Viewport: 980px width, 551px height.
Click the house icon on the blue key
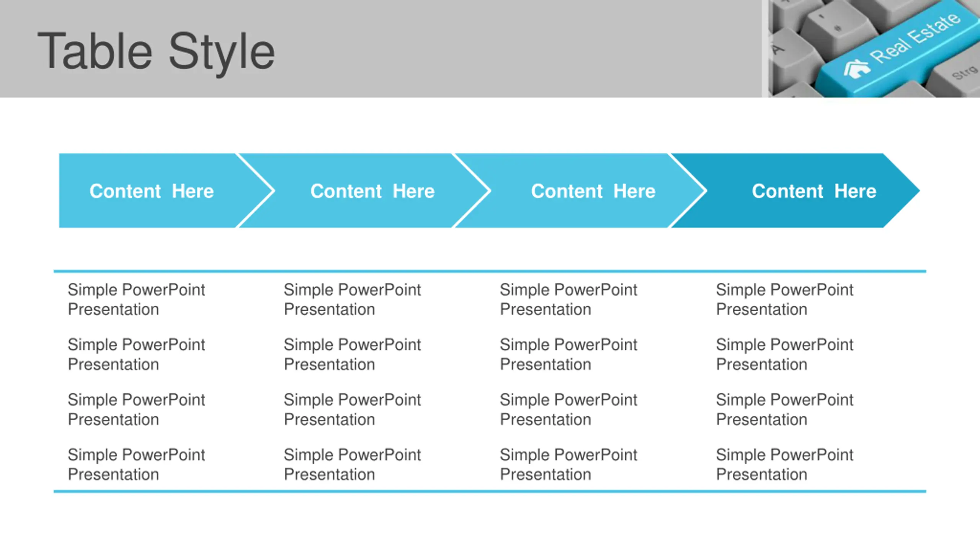(857, 69)
